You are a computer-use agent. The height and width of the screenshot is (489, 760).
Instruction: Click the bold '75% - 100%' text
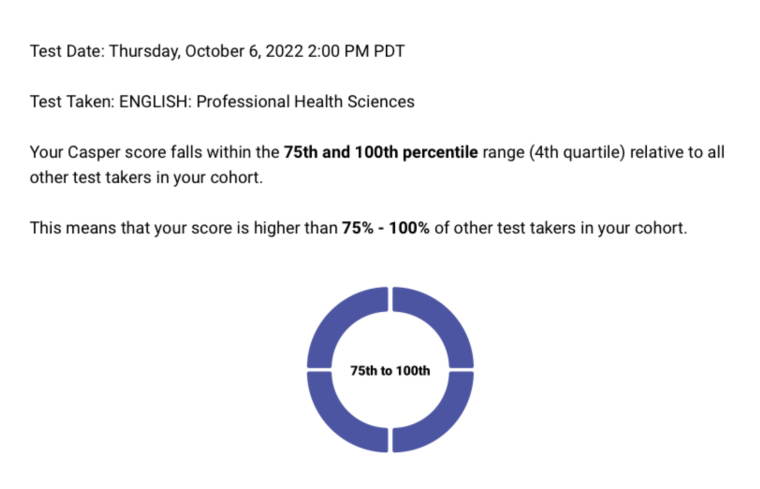click(x=385, y=228)
